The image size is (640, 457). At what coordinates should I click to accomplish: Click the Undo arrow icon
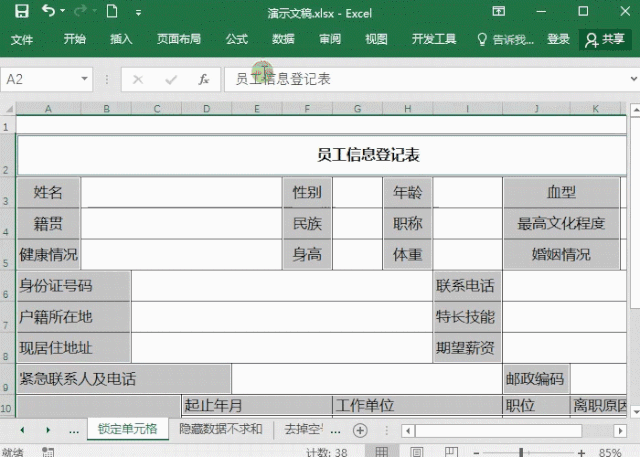48,11
